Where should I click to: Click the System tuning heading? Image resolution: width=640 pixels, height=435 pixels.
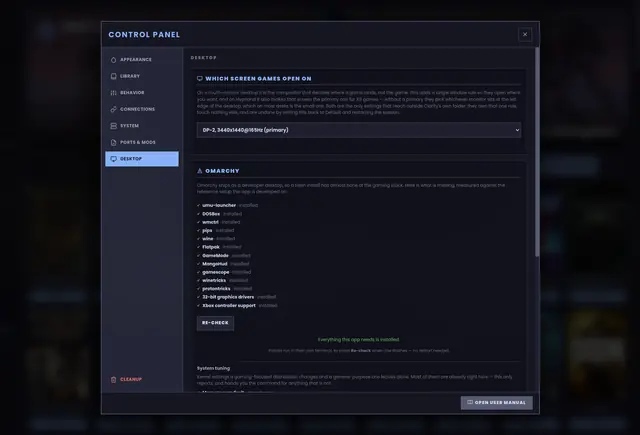213,368
